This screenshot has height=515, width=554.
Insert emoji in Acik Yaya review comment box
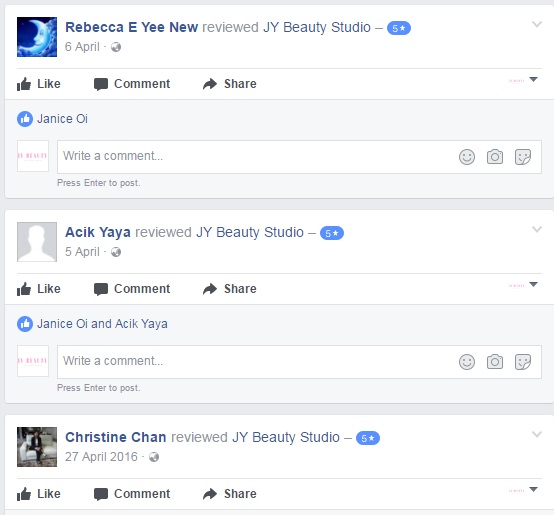tap(467, 362)
